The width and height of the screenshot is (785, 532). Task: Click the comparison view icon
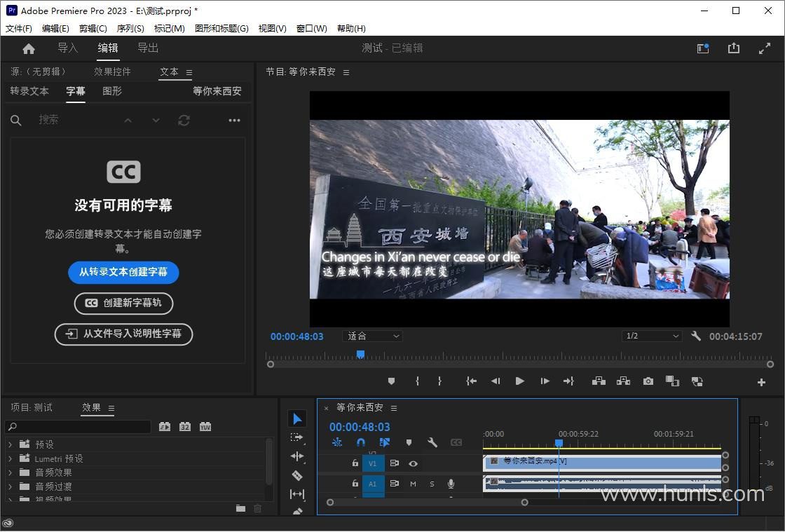click(672, 381)
